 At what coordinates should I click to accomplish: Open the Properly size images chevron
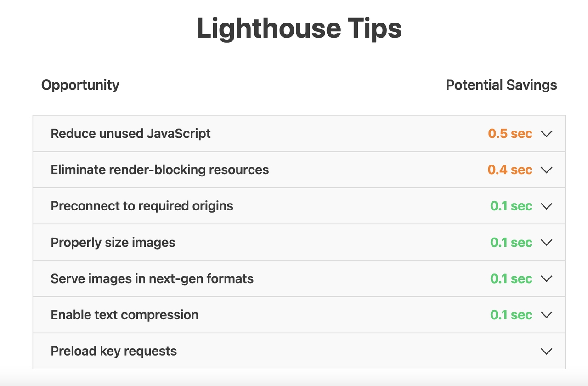pyautogui.click(x=546, y=243)
